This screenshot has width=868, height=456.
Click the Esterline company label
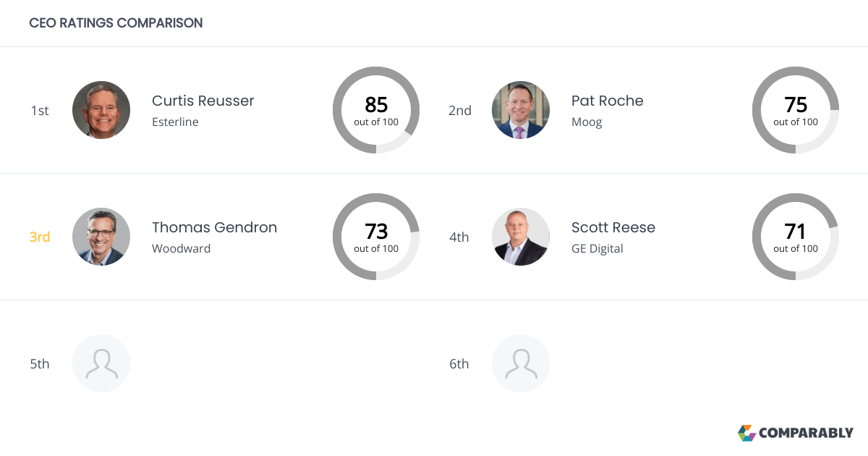(175, 122)
